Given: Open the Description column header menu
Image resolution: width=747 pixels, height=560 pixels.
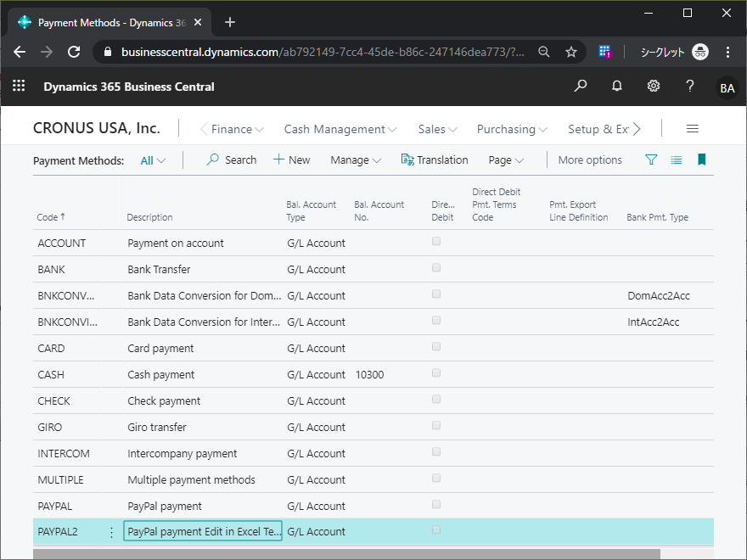Looking at the screenshot, I should pyautogui.click(x=149, y=217).
